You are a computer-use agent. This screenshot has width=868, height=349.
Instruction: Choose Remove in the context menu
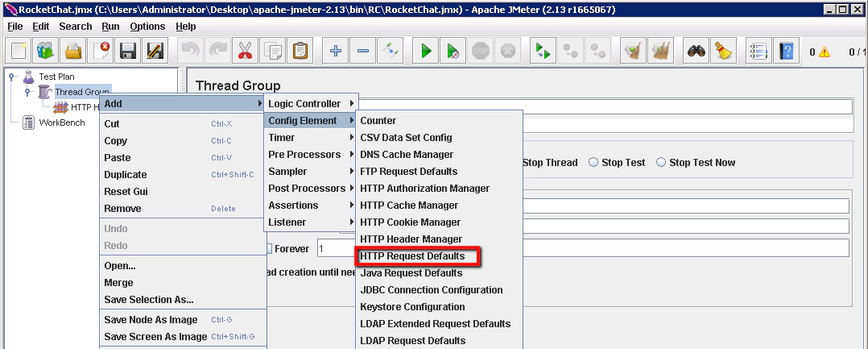[x=183, y=208]
